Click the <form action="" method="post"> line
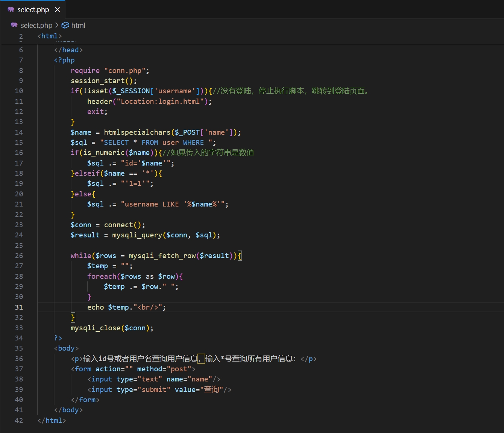The width and height of the screenshot is (504, 433). click(x=133, y=369)
